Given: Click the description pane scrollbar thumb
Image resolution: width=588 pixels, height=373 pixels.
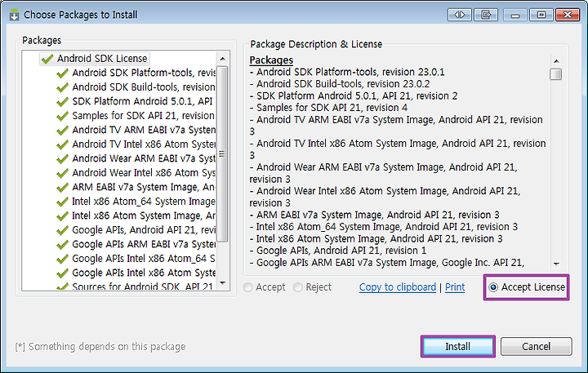Looking at the screenshot, I should (556, 74).
